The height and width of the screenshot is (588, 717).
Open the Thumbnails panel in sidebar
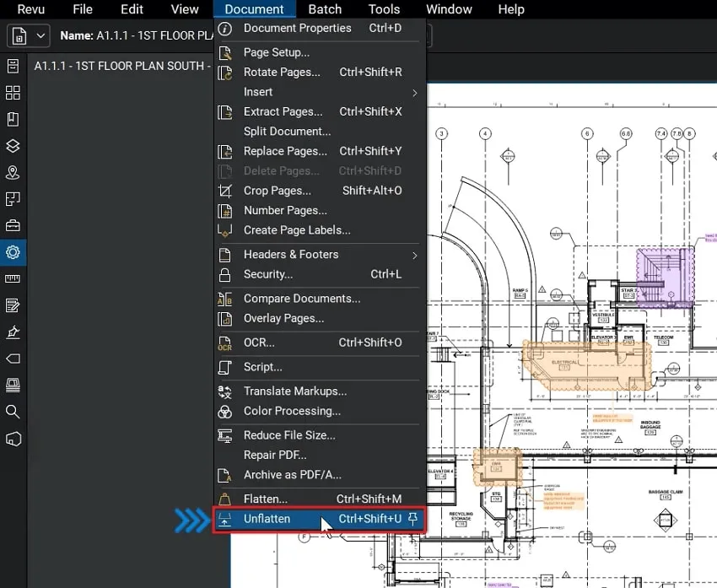tap(13, 93)
